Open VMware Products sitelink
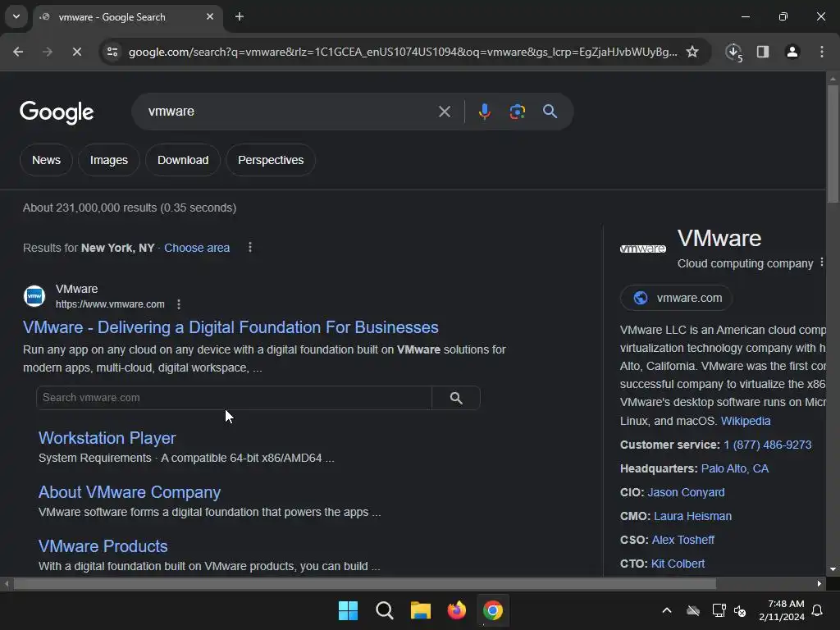The image size is (840, 630). coord(103,546)
